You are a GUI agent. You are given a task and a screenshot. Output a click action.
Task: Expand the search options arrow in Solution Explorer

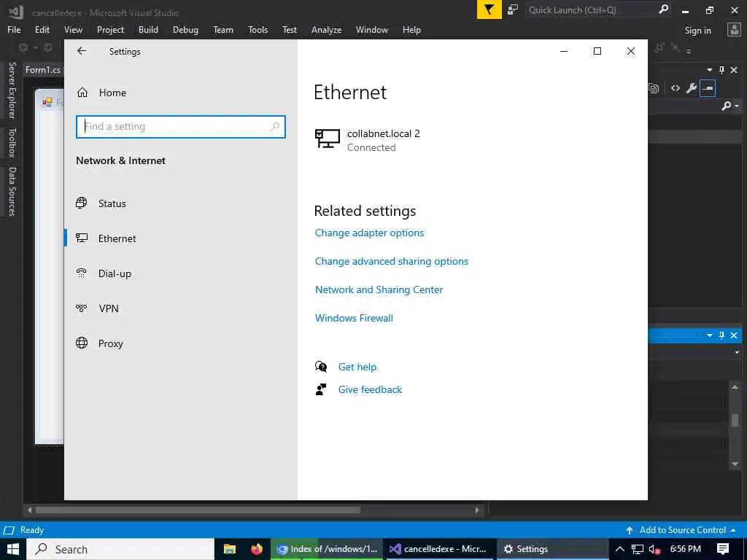(x=737, y=106)
